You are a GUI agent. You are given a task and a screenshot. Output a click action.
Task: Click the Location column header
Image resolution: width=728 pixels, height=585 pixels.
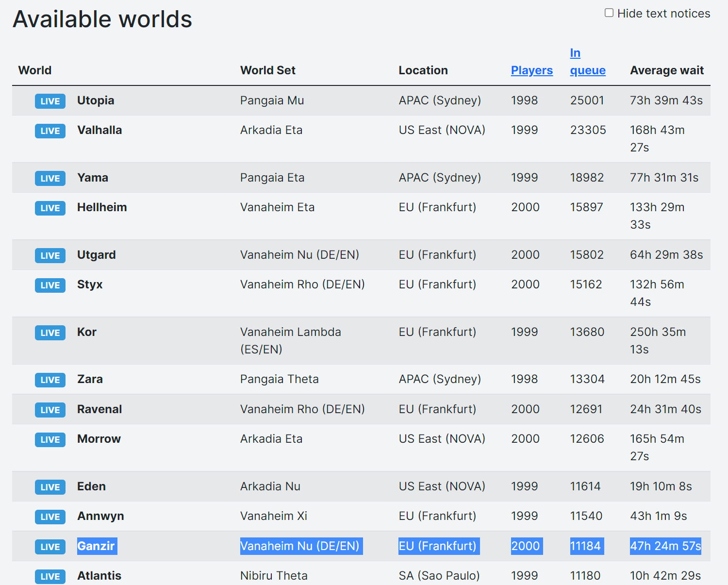pos(423,70)
